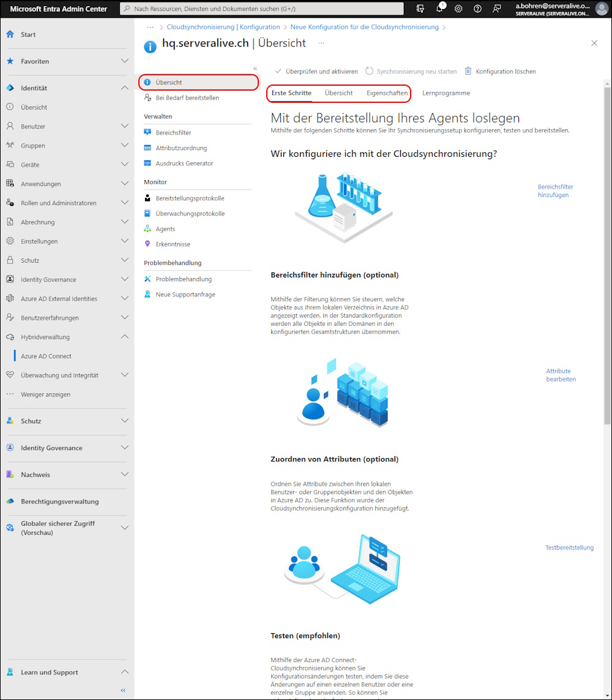The width and height of the screenshot is (612, 700).
Task: Expand the Anwendungen section
Action: (x=125, y=184)
